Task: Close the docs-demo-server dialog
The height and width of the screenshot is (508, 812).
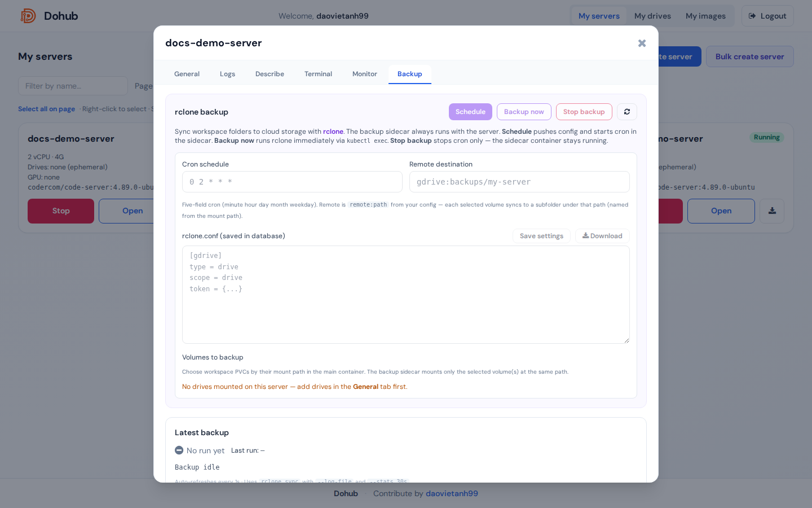Action: pyautogui.click(x=642, y=43)
